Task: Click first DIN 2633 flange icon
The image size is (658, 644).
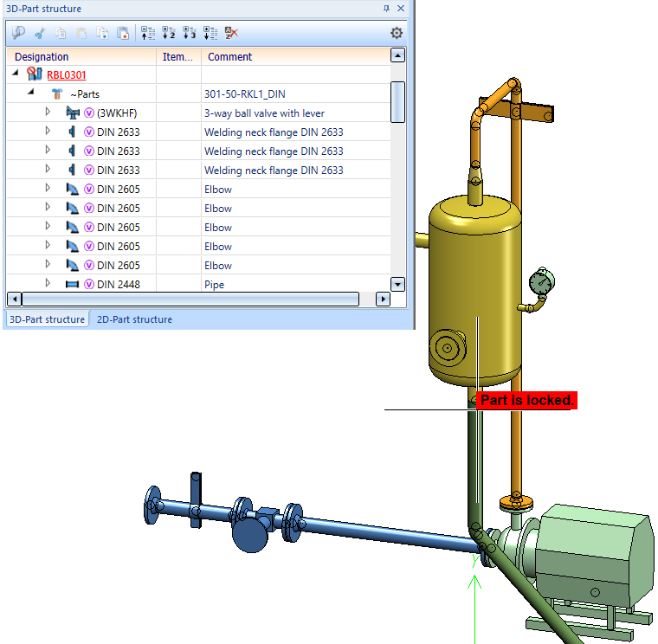Action: click(x=72, y=132)
